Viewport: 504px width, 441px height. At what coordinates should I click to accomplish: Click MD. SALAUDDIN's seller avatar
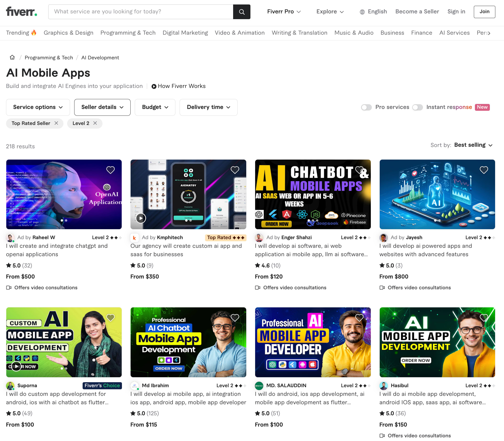259,386
